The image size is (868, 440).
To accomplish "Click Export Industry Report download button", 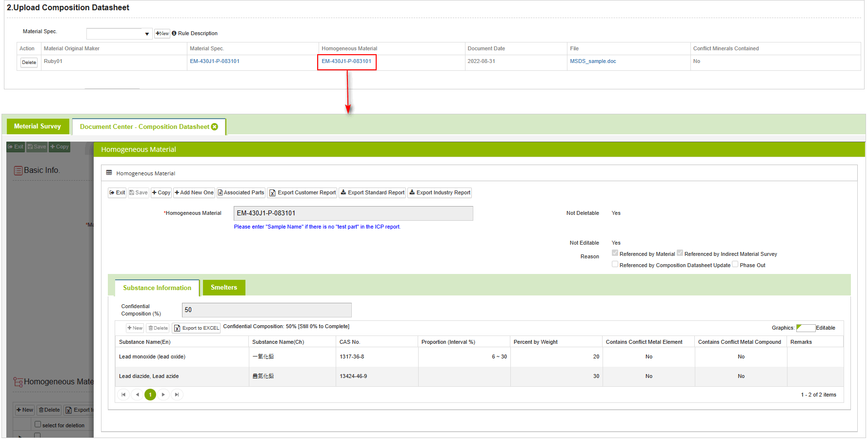I will pyautogui.click(x=440, y=193).
